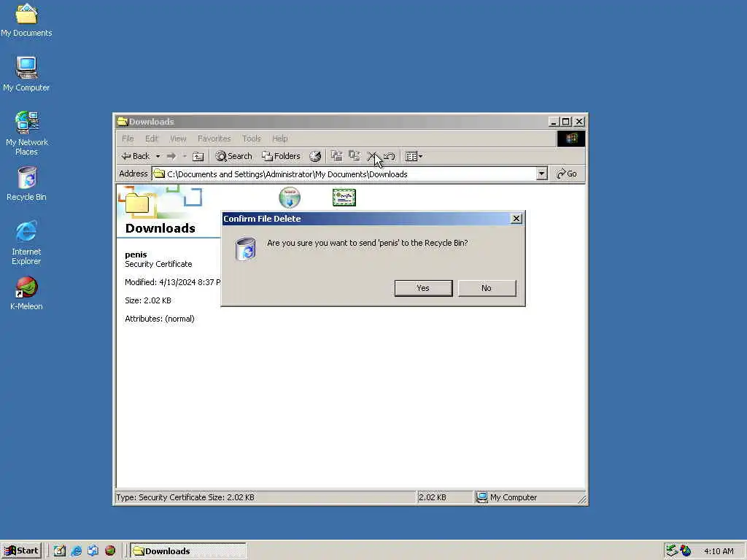
Task: Open the View menu
Action: point(178,139)
